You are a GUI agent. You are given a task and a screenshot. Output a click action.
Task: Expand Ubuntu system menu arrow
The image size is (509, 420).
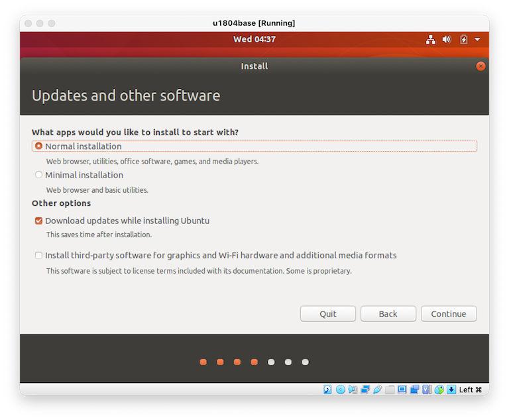477,40
